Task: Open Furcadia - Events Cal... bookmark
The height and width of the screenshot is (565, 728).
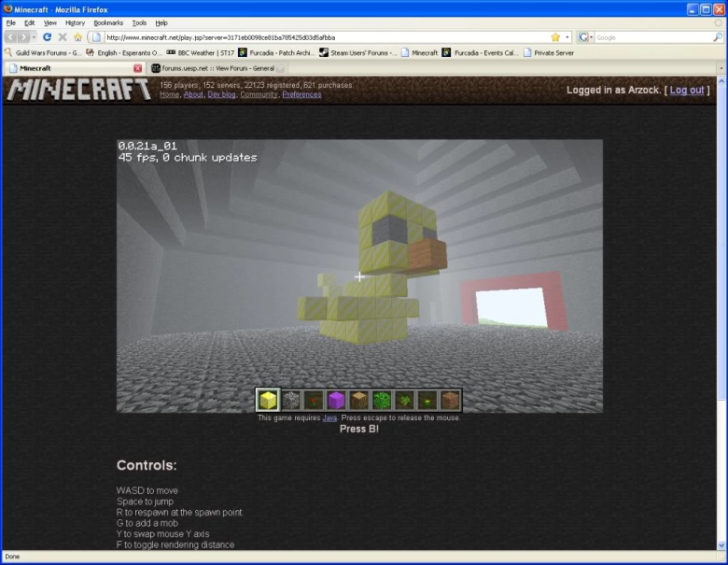Action: [x=481, y=53]
